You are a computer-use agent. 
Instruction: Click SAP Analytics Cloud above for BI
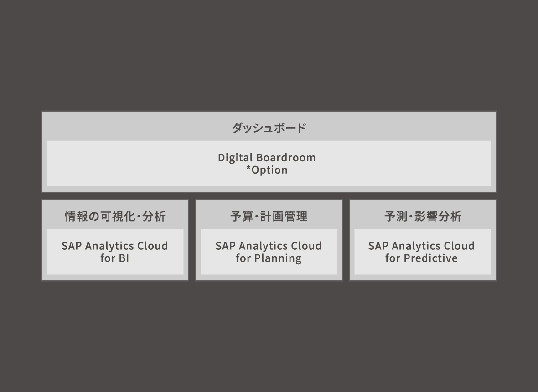[115, 246]
